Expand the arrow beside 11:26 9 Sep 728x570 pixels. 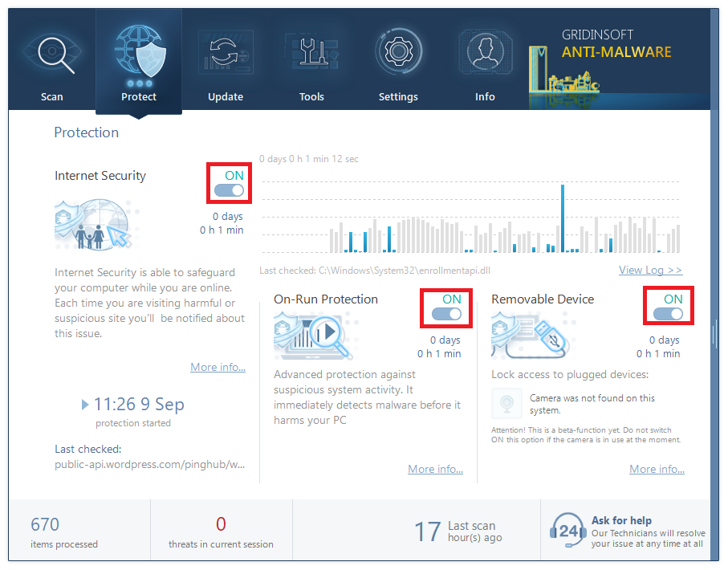tap(85, 405)
